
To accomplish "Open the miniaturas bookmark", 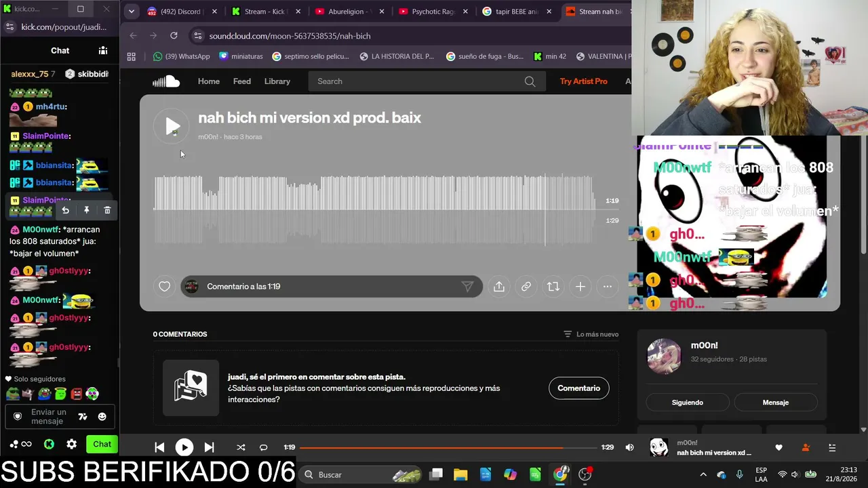I will pos(241,57).
